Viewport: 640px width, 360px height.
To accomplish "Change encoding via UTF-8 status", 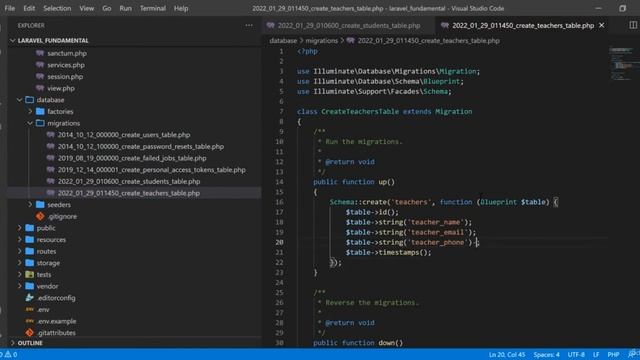I will coord(576,354).
